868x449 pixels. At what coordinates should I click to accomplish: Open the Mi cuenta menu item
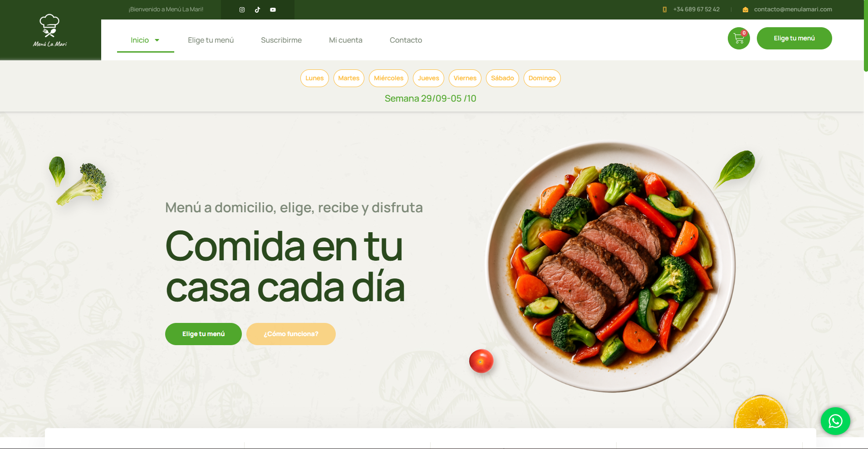pos(345,40)
